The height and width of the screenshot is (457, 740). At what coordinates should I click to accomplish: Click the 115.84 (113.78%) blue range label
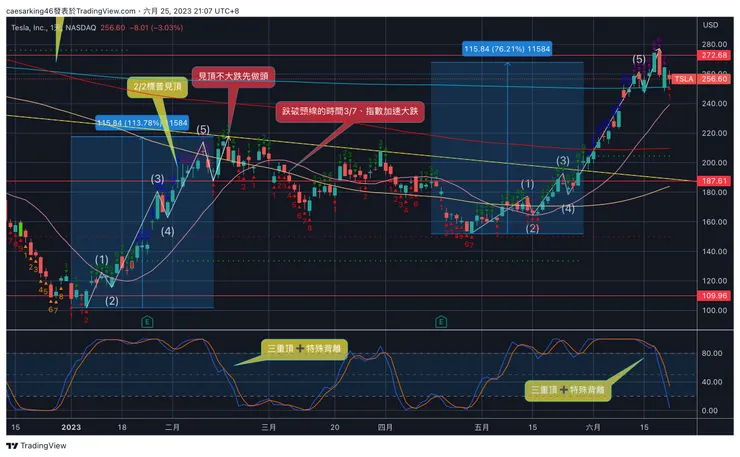coord(142,123)
